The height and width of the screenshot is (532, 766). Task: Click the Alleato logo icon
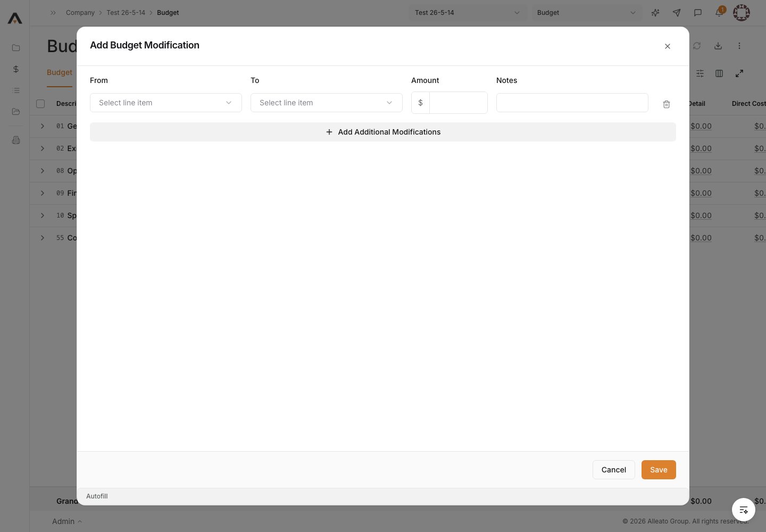(15, 19)
